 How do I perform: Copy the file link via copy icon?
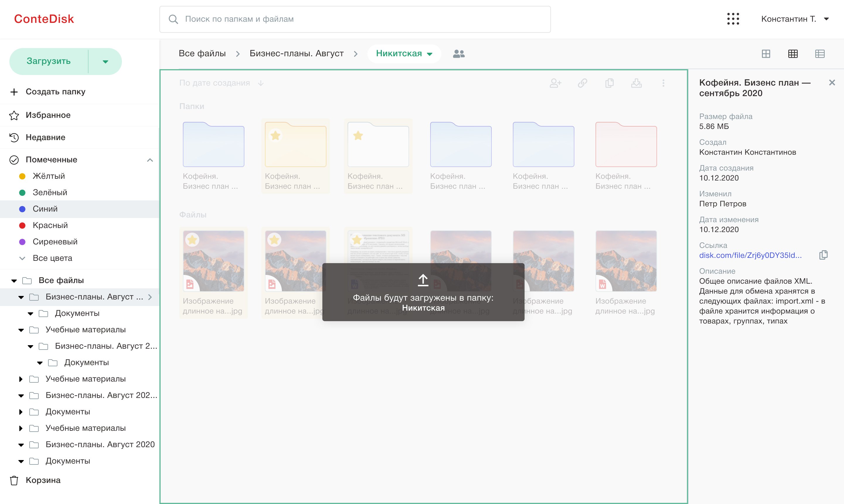click(823, 255)
